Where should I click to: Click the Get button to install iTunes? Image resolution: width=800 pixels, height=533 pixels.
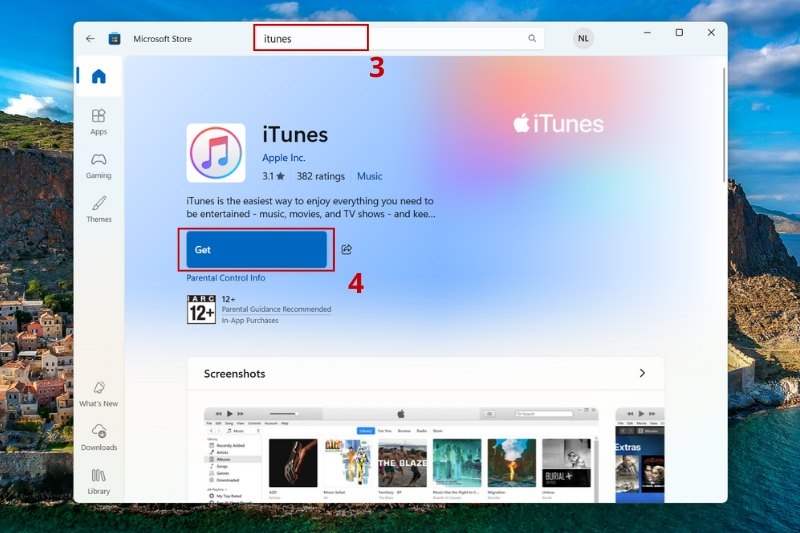click(256, 249)
